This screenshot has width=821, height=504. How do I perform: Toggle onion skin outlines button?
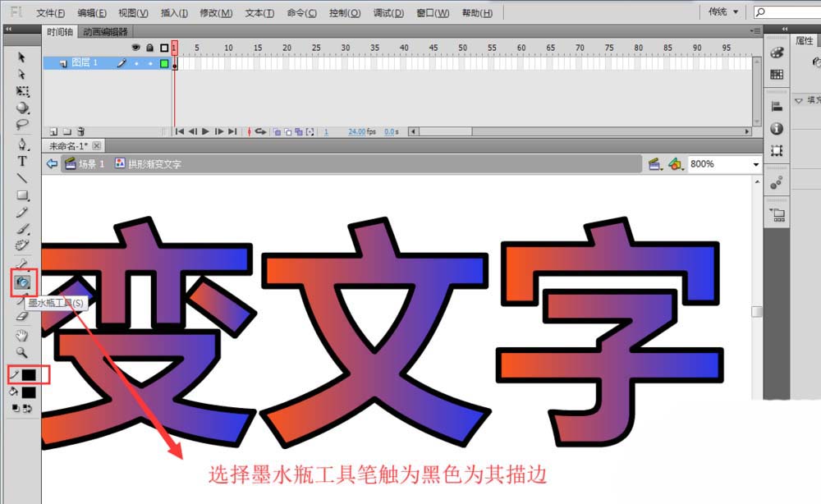288,132
